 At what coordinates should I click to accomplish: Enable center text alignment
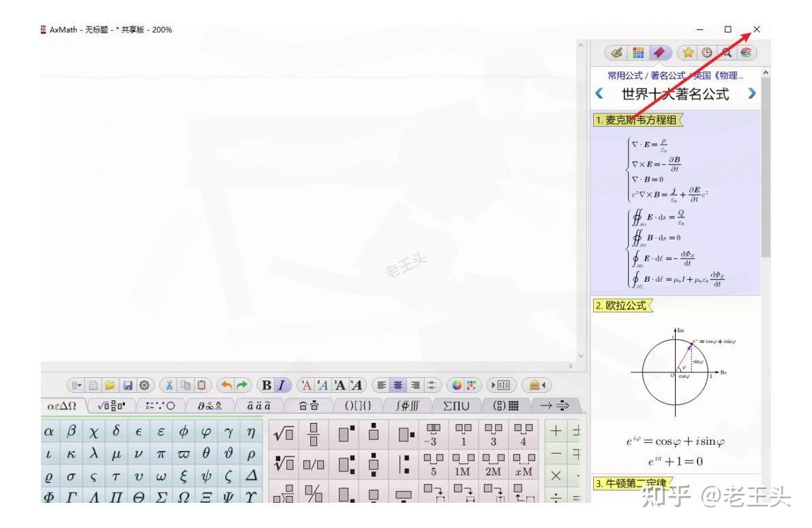[398, 385]
